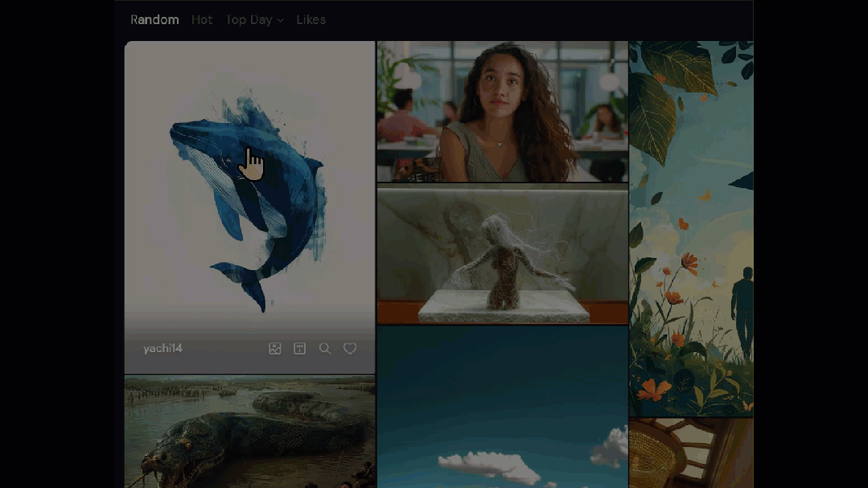
Task: Expand the Top Day dropdown
Action: click(x=255, y=20)
